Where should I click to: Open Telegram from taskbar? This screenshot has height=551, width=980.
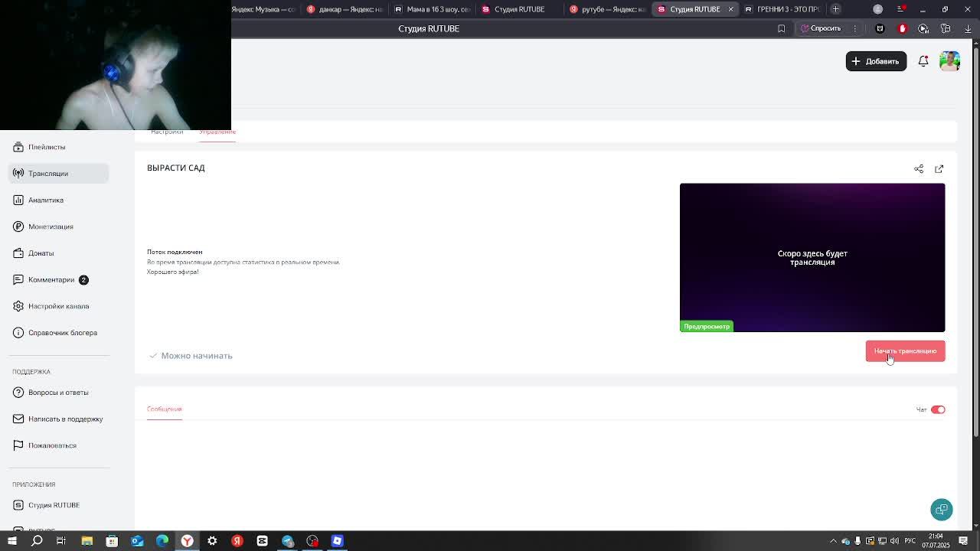click(x=287, y=541)
